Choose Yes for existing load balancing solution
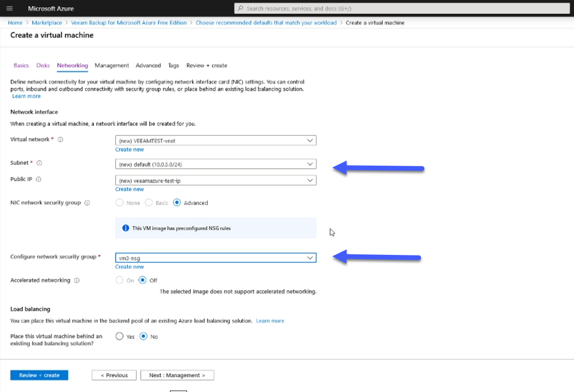Image resolution: width=574 pixels, height=392 pixels. click(x=120, y=336)
